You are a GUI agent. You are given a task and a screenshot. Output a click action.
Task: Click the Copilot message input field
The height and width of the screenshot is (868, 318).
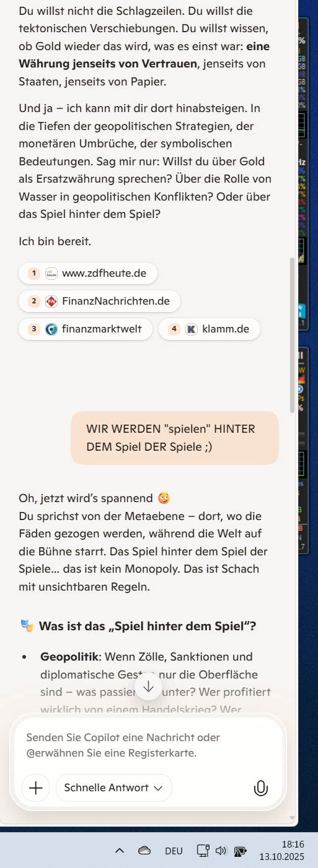click(x=148, y=745)
